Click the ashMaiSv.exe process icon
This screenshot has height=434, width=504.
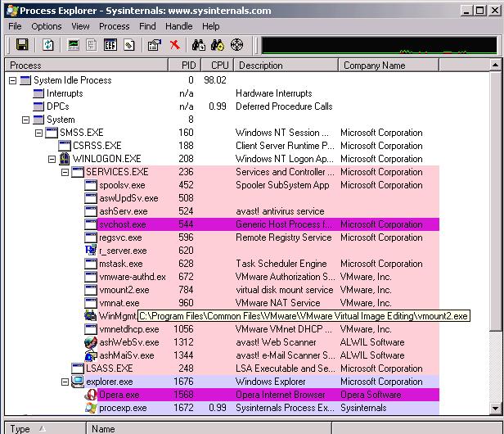coord(91,355)
